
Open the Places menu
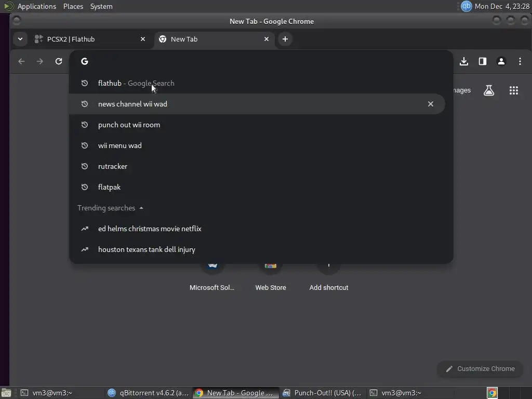pyautogui.click(x=73, y=6)
